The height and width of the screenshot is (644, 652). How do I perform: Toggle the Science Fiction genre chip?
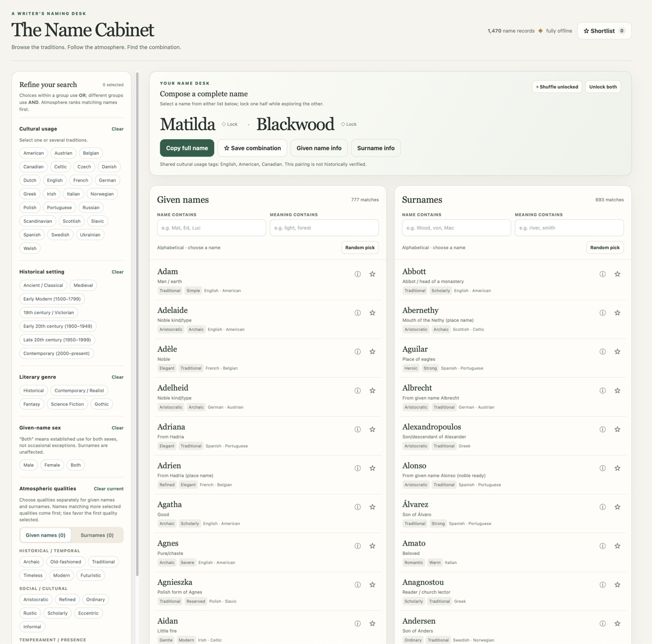[67, 404]
